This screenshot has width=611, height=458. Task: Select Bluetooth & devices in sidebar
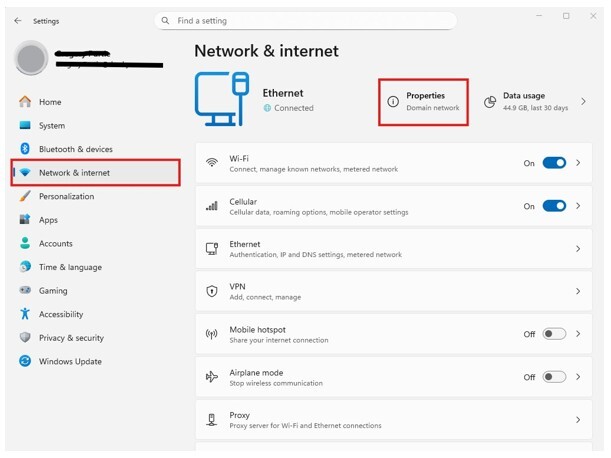click(75, 149)
